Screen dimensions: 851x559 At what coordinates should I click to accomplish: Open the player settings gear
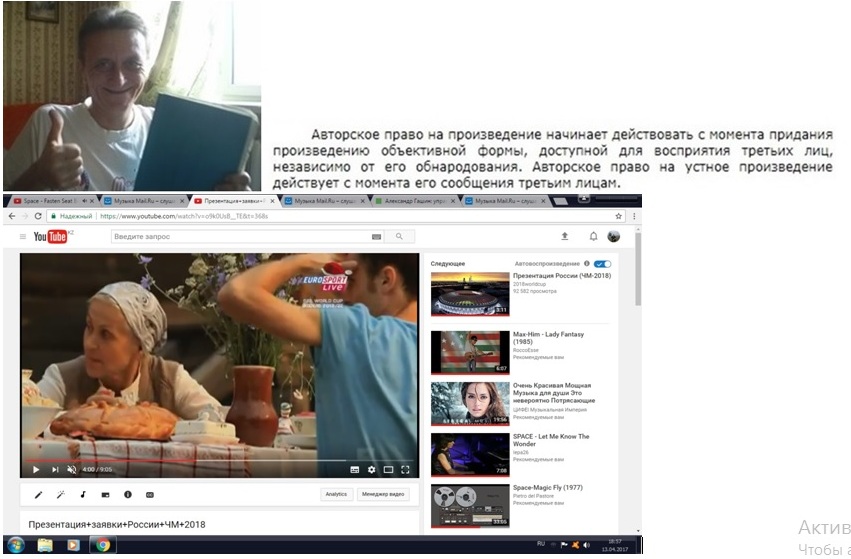(x=371, y=469)
